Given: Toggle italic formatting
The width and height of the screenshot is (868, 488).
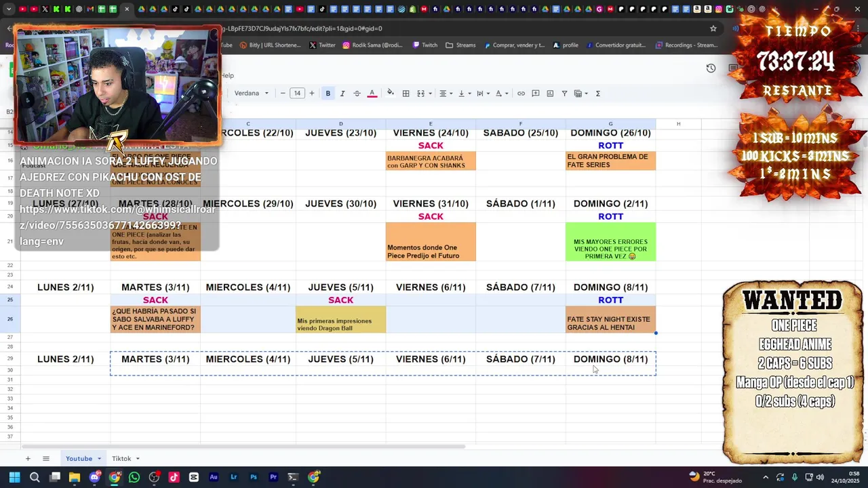Looking at the screenshot, I should coord(342,94).
